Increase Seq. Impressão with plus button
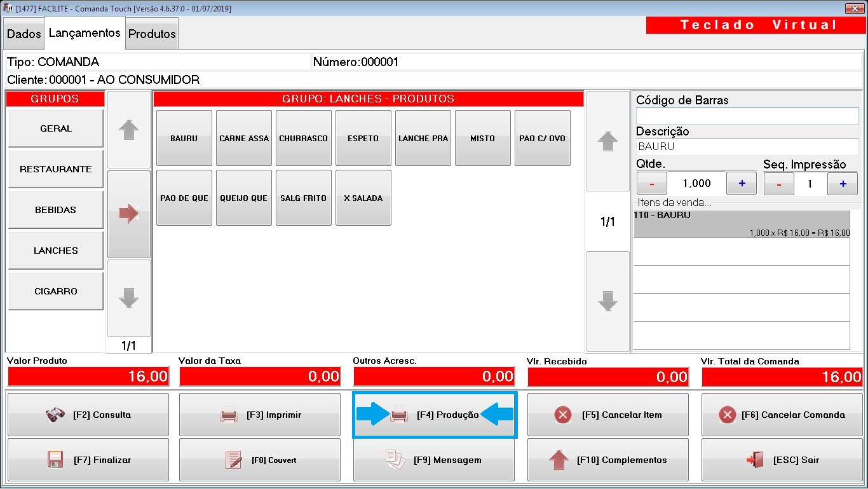Image resolution: width=868 pixels, height=489 pixels. [843, 184]
